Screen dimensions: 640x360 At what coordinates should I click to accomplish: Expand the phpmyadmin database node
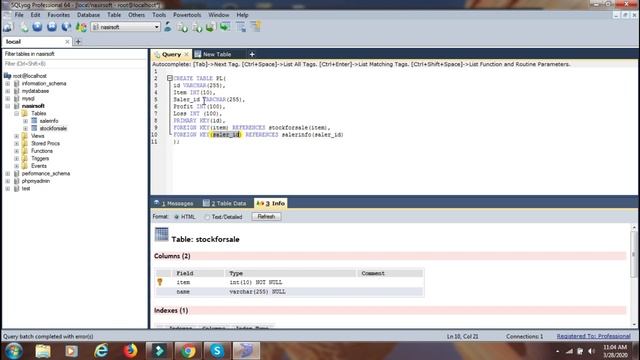click(x=8, y=181)
